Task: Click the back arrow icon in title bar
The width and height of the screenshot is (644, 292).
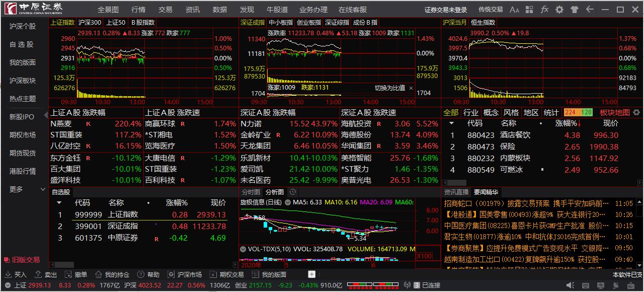Action: click(x=590, y=10)
